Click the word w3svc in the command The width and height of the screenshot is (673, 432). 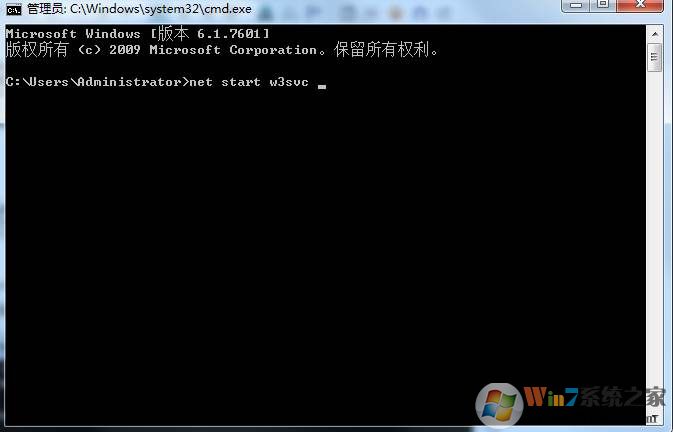pos(289,82)
